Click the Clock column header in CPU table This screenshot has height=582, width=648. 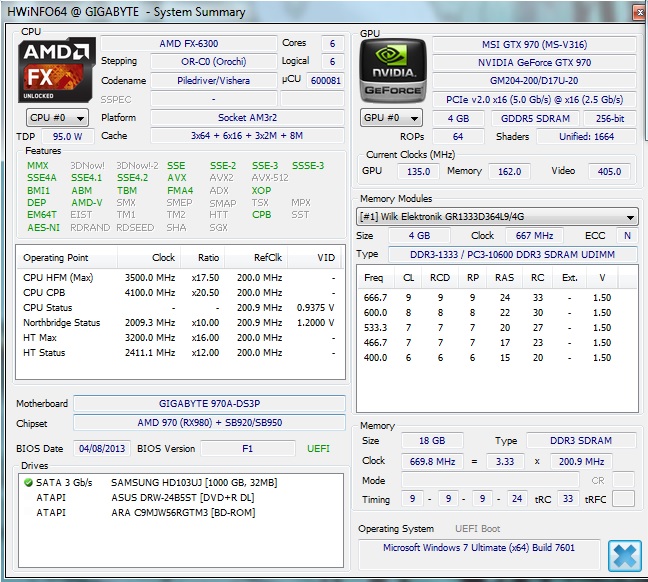pos(149,258)
